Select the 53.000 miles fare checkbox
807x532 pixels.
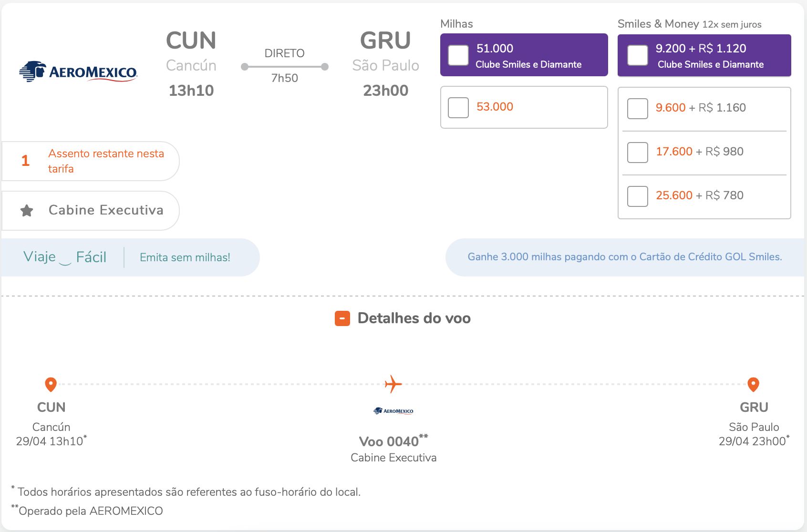click(x=458, y=108)
